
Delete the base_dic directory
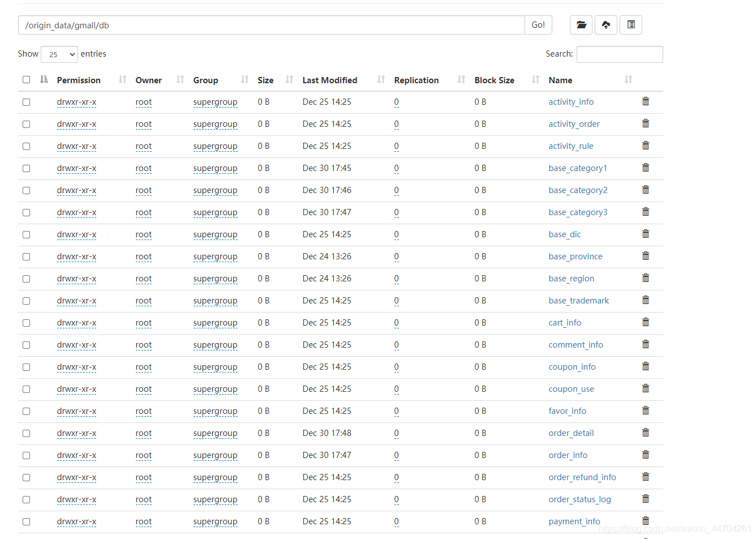[x=646, y=234]
